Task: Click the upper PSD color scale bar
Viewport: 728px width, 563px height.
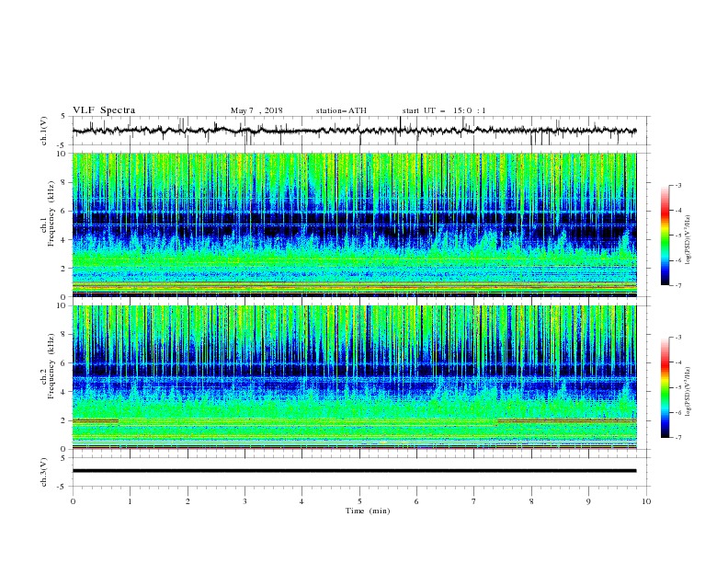Action: [x=665, y=236]
